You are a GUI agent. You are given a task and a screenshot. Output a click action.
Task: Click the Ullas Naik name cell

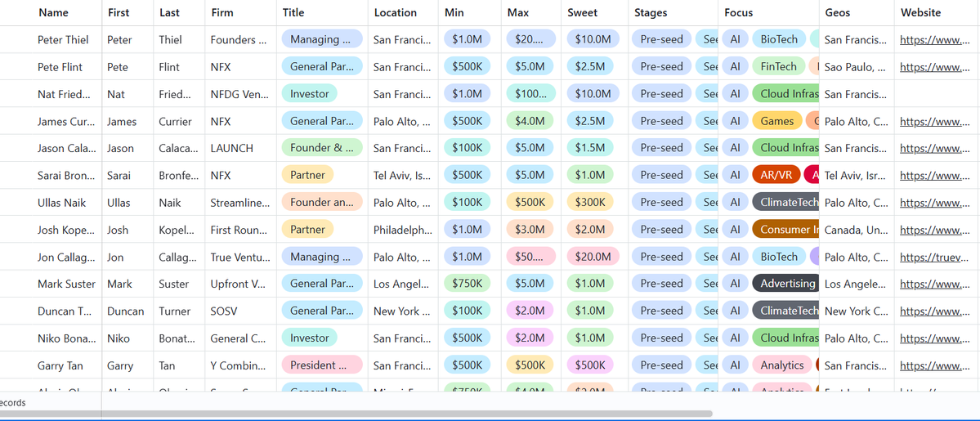tap(61, 203)
